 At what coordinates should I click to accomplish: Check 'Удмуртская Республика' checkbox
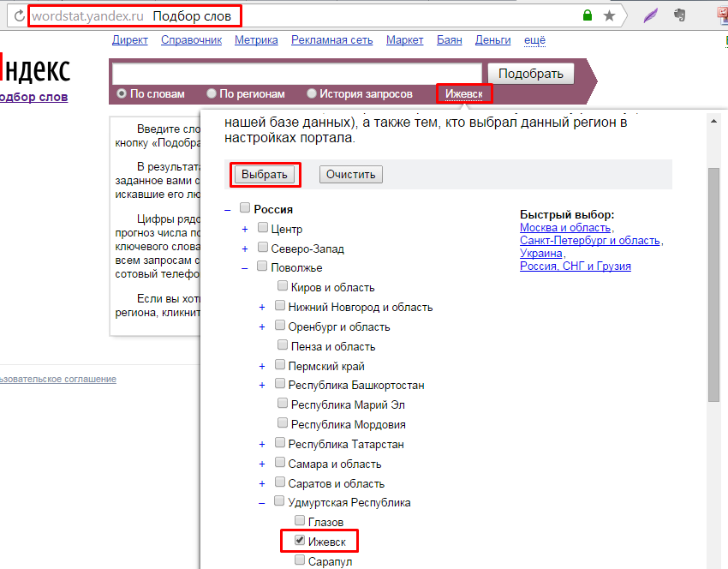tap(279, 500)
